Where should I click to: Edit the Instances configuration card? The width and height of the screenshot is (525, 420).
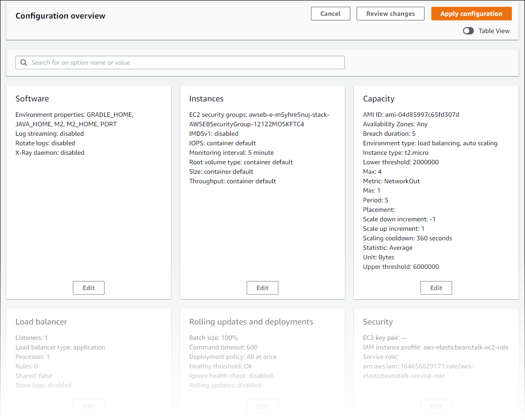262,288
